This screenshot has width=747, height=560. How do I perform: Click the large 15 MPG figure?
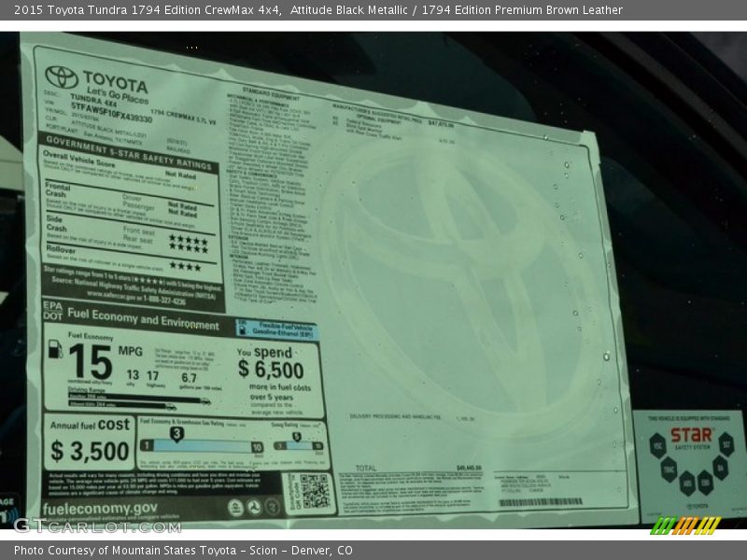[90, 361]
